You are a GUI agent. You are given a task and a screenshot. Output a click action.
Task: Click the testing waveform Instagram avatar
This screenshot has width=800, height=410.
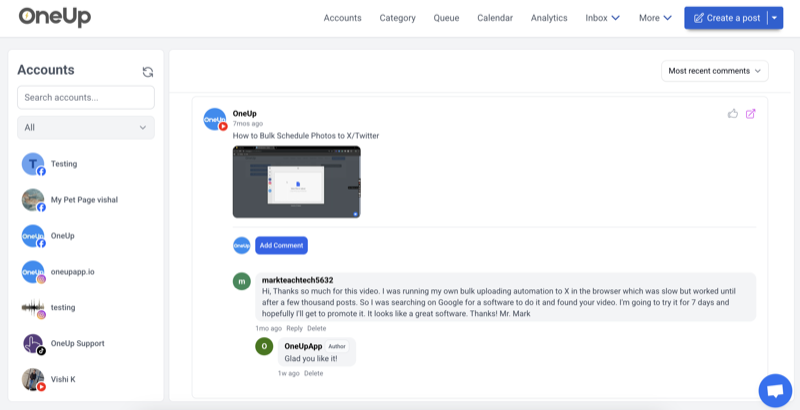tap(33, 308)
